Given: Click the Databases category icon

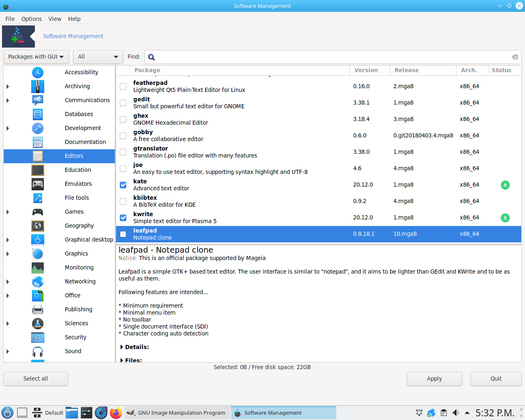Looking at the screenshot, I should [x=38, y=114].
